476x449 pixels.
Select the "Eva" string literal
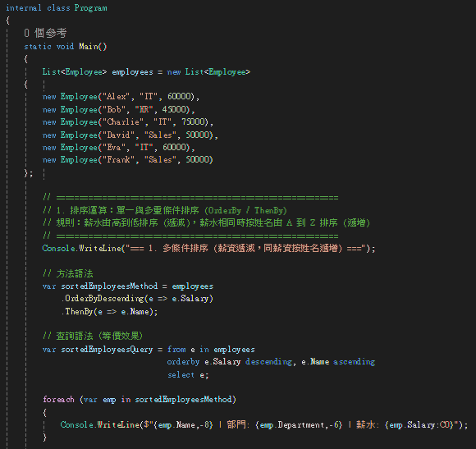[115, 147]
